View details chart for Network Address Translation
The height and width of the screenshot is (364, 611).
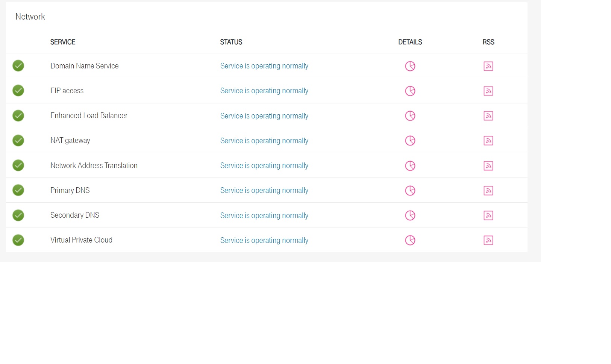[x=410, y=165]
